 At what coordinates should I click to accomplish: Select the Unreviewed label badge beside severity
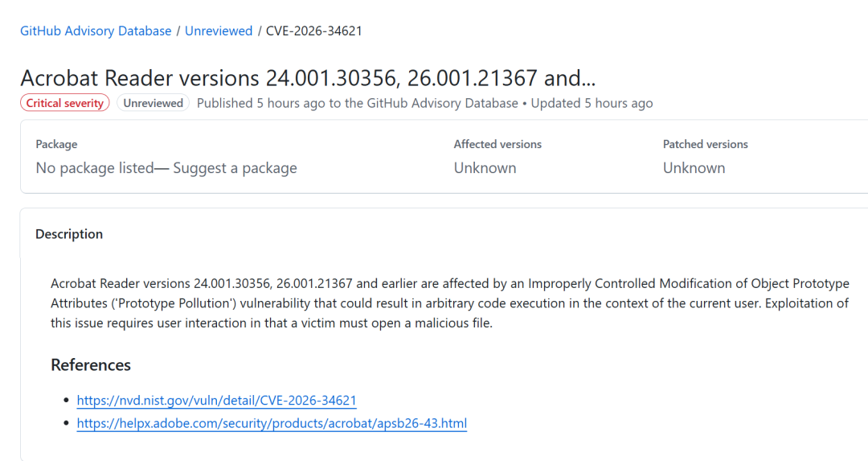(153, 103)
